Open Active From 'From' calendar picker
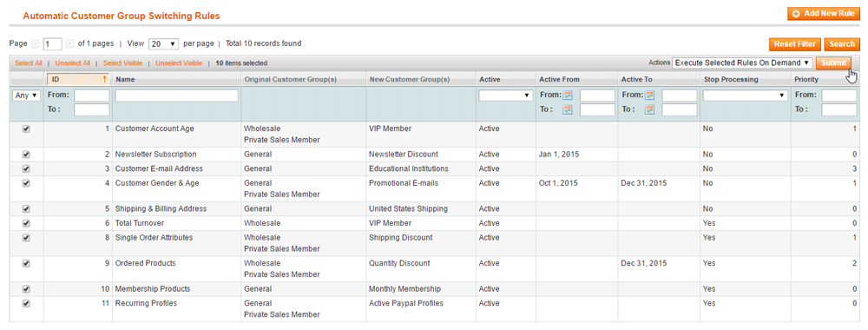Screen dimensions: 868x330 tap(568, 96)
